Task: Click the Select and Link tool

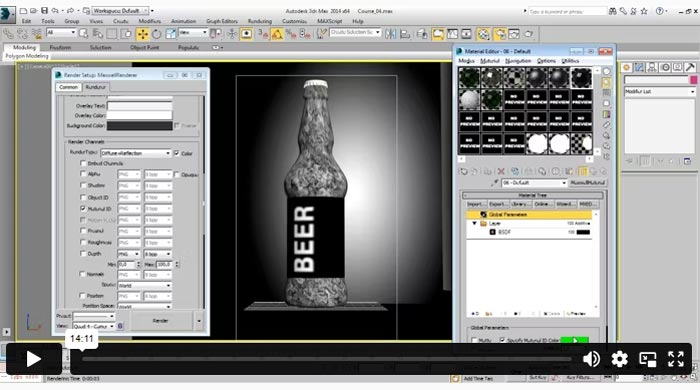Action: [x=8, y=34]
